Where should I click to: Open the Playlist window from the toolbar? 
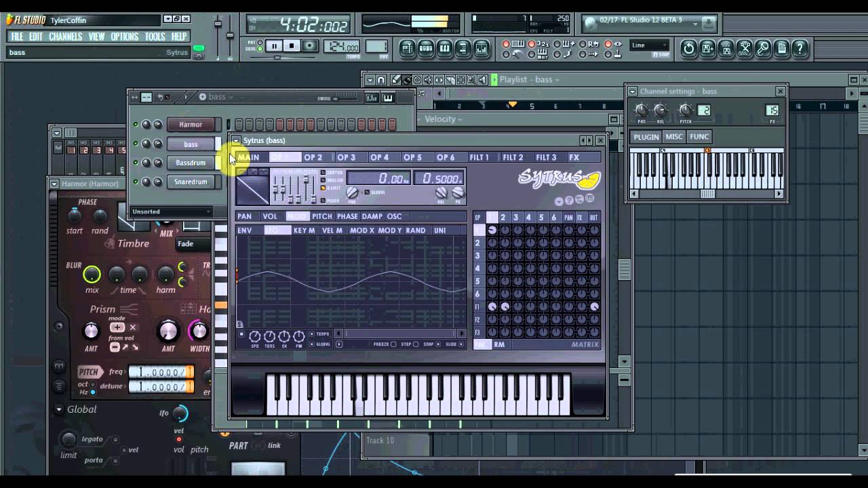click(408, 48)
